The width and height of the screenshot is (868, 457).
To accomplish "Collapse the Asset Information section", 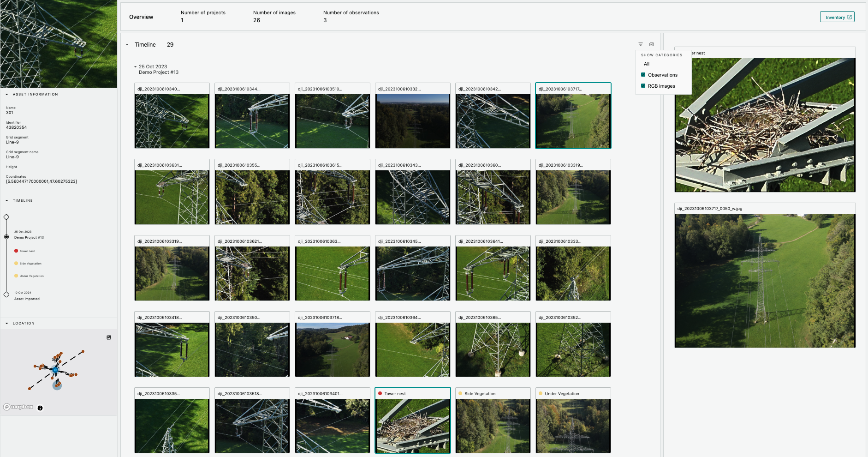I will coord(7,94).
